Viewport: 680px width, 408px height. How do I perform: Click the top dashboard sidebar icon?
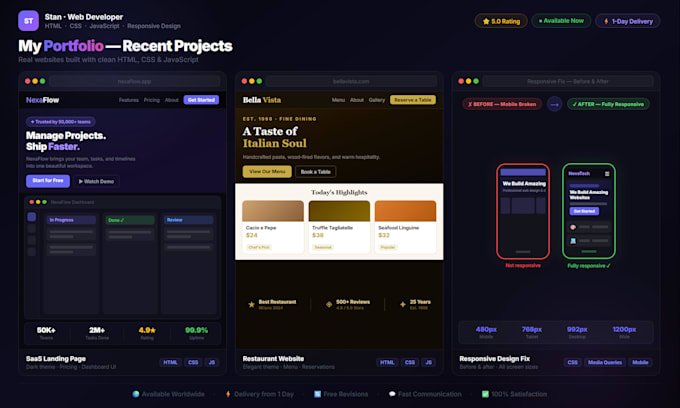32,217
